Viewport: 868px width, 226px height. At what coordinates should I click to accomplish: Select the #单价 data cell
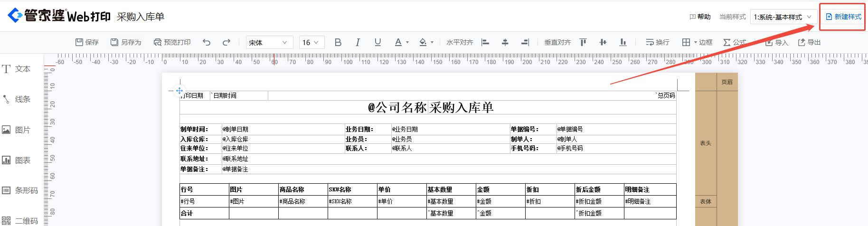pos(402,201)
